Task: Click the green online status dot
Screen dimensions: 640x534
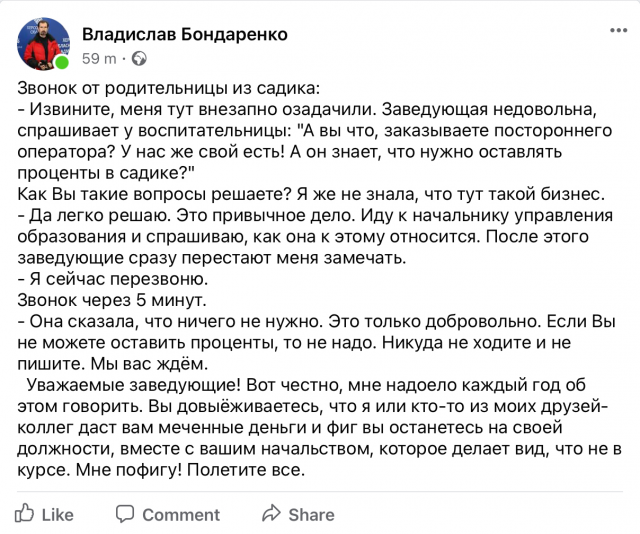Action: pyautogui.click(x=62, y=63)
